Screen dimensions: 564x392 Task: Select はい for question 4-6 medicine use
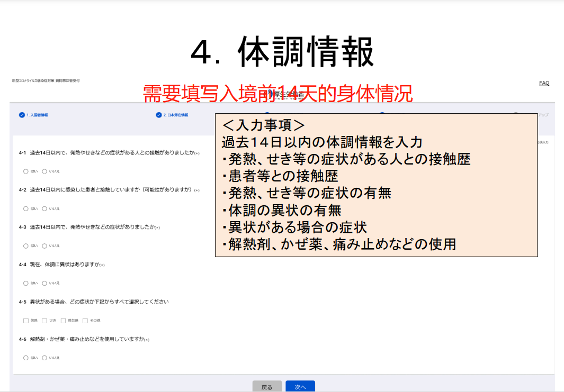point(26,358)
